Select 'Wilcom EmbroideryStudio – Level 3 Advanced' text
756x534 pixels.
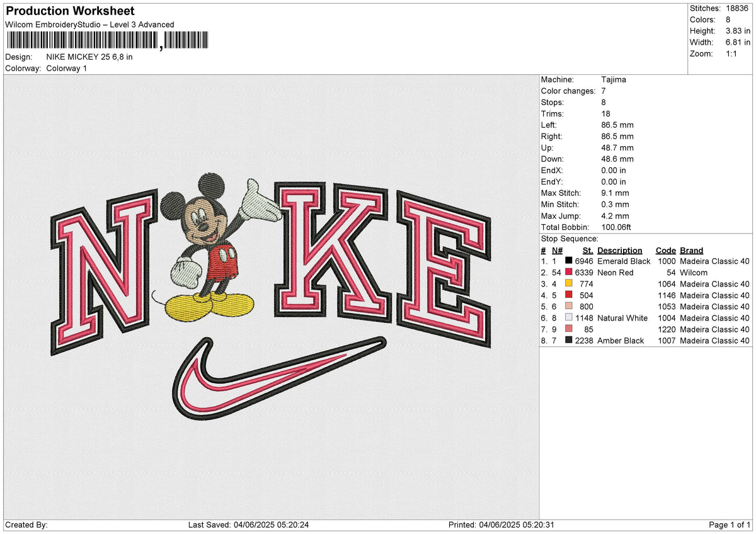click(x=89, y=25)
